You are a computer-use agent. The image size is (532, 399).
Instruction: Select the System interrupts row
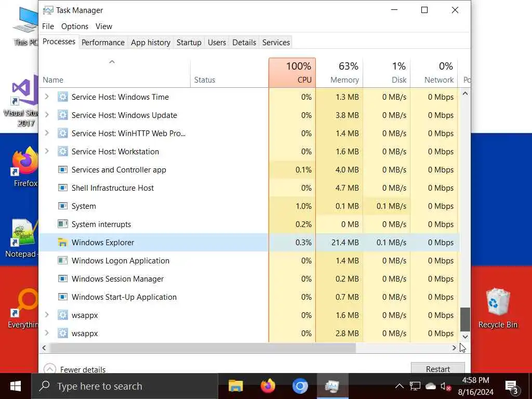pos(249,224)
